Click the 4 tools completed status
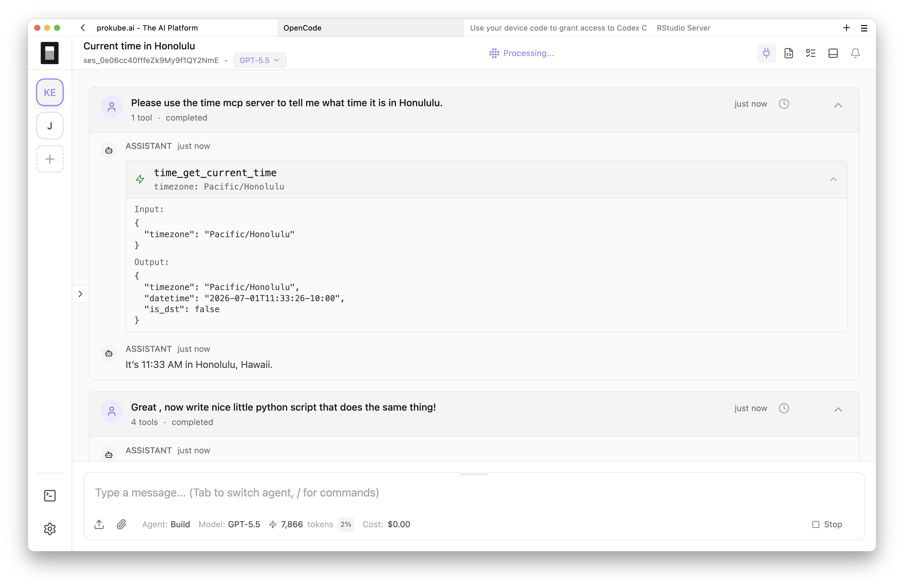904x588 pixels. [x=172, y=422]
